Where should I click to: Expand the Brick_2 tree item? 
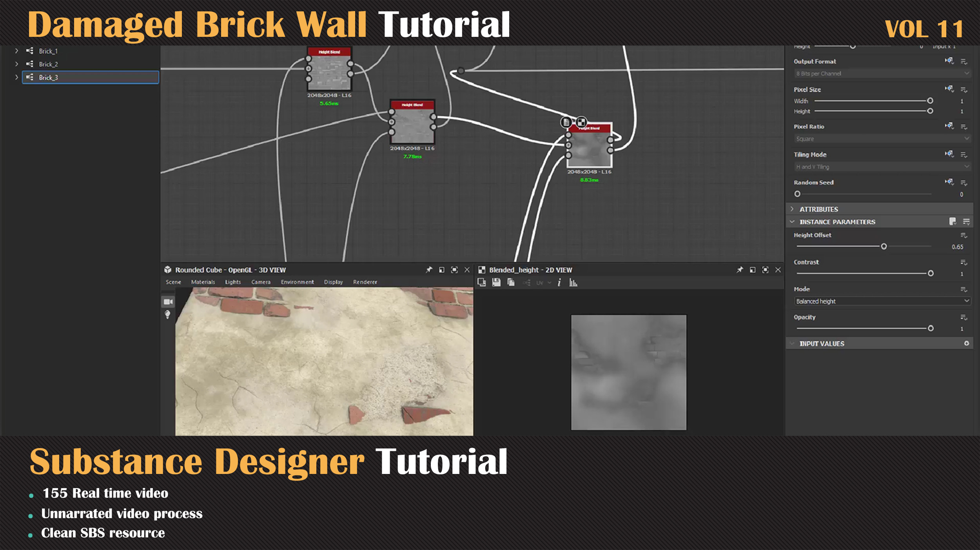pos(16,64)
